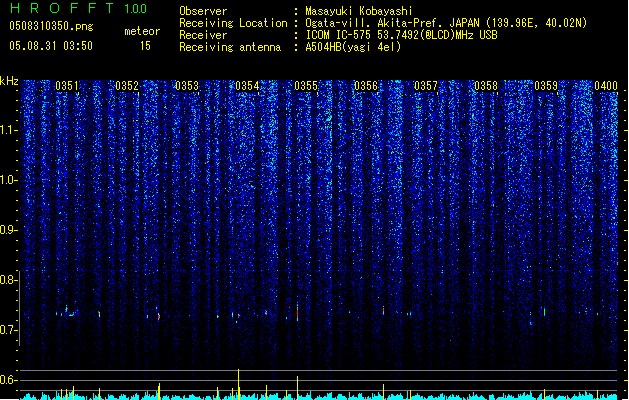Screen dimensions: 629x400
Task: Click the 0.7 kHz axis label
Action: (8, 330)
